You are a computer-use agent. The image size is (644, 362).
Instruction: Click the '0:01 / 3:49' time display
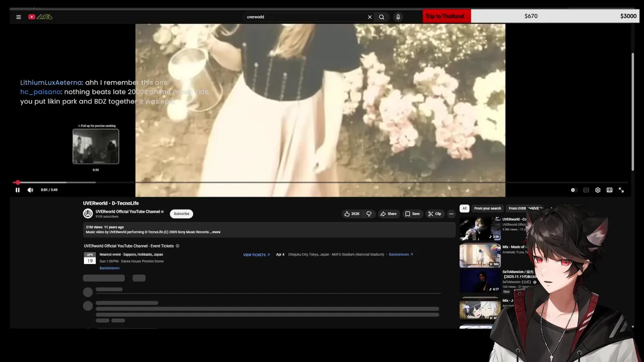coord(49,190)
